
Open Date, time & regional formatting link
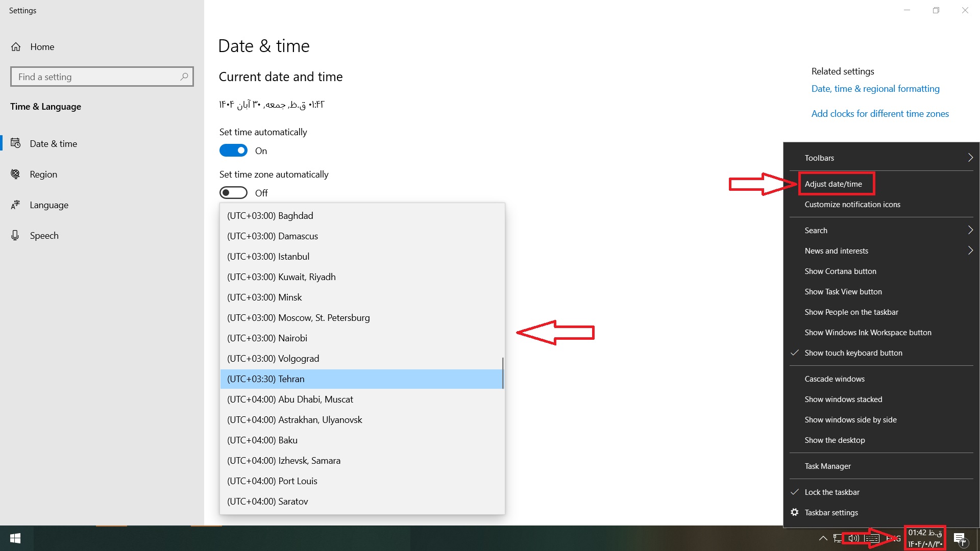coord(875,89)
